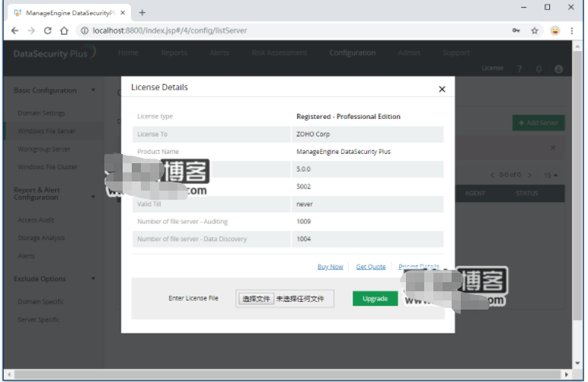Image resolution: width=588 pixels, height=382 pixels.
Task: Open the notifications bell icon
Action: pos(539,69)
